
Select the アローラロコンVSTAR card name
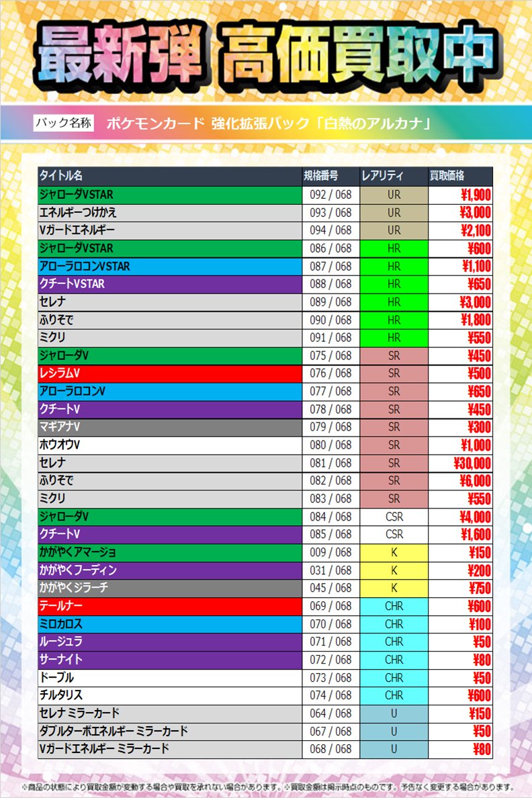point(85,266)
